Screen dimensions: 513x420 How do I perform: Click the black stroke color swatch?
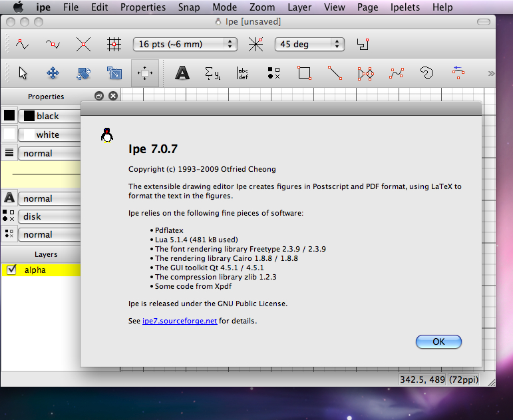(x=9, y=115)
